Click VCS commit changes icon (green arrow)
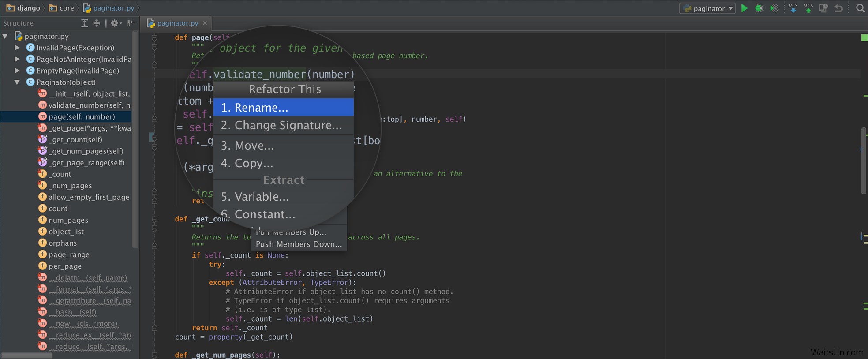 click(808, 8)
